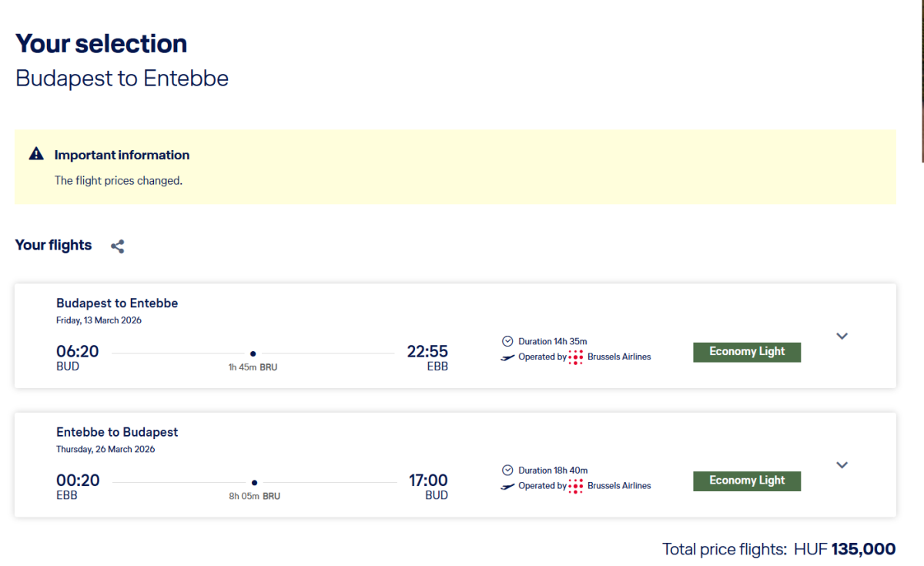Click "The flight prices changed." notice text
The height and width of the screenshot is (566, 924).
[118, 181]
